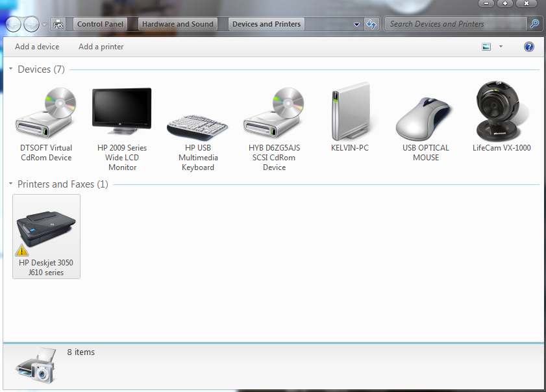Viewport: 546px width, 392px height.
Task: Select the HP 2009 Series Wide LCD Monitor icon
Action: click(122, 112)
